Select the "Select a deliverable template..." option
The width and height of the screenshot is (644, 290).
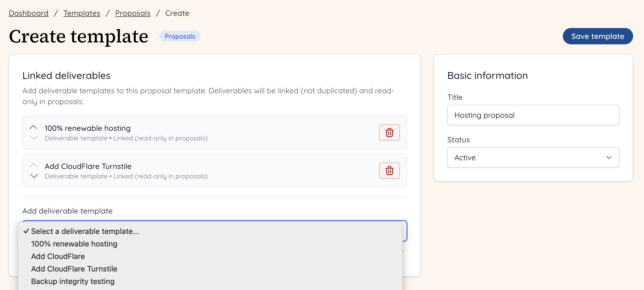85,231
